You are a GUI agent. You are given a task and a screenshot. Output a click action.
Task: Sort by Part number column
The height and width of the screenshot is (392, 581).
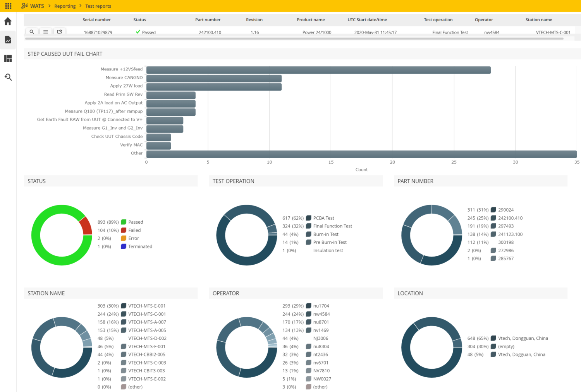click(x=208, y=20)
